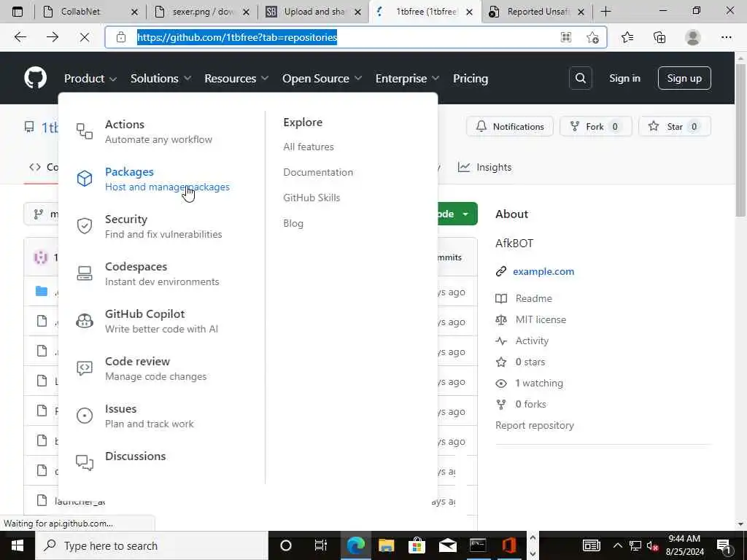Open Microsoft Store from taskbar
This screenshot has width=747, height=560.
pyautogui.click(x=417, y=545)
